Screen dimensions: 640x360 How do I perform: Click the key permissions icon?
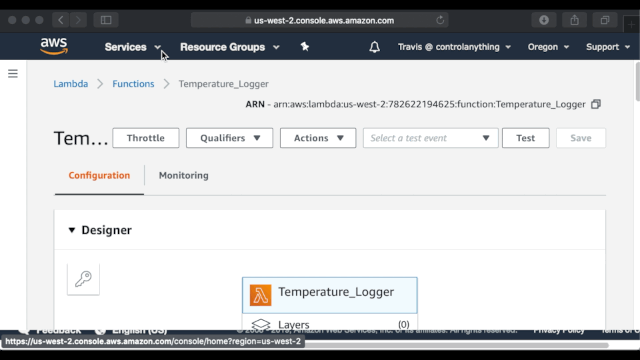coord(83,279)
